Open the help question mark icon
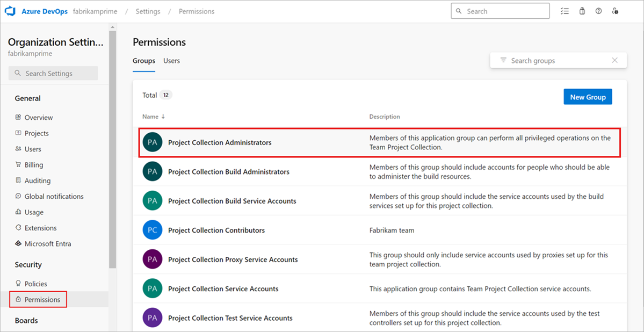This screenshot has height=332, width=644. point(598,11)
